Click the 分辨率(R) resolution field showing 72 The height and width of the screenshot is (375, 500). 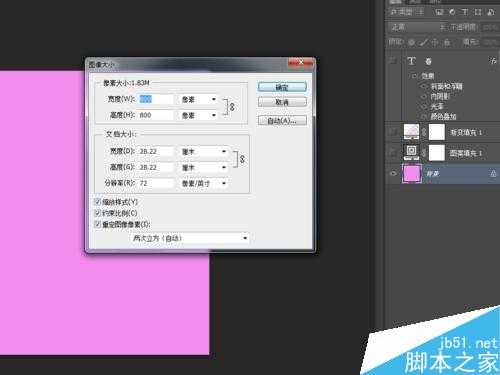click(156, 183)
